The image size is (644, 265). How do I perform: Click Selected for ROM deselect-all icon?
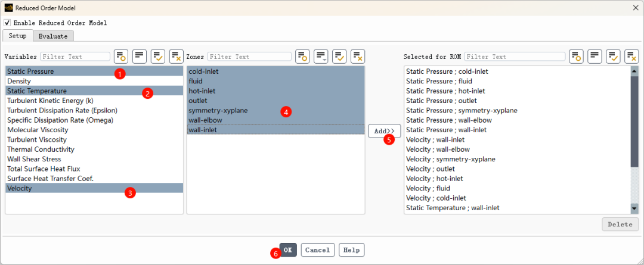(632, 57)
